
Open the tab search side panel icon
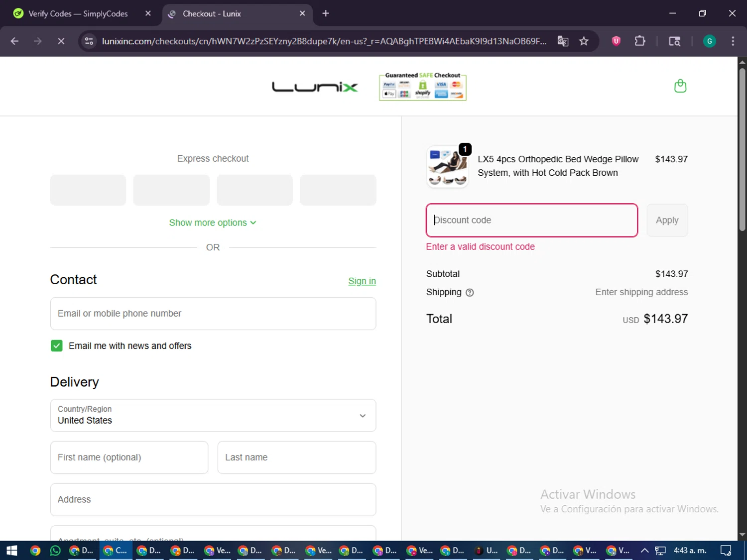pyautogui.click(x=674, y=41)
